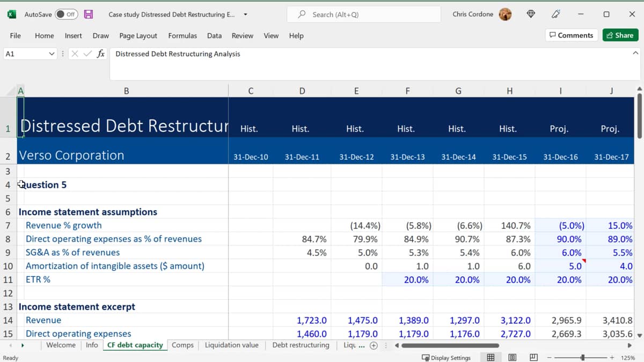Screen dimensions: 644x362
Task: Click zoom in plus button
Action: (x=612, y=358)
